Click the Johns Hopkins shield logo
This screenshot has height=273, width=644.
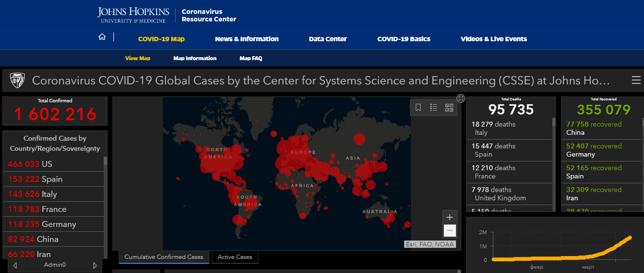click(17, 80)
